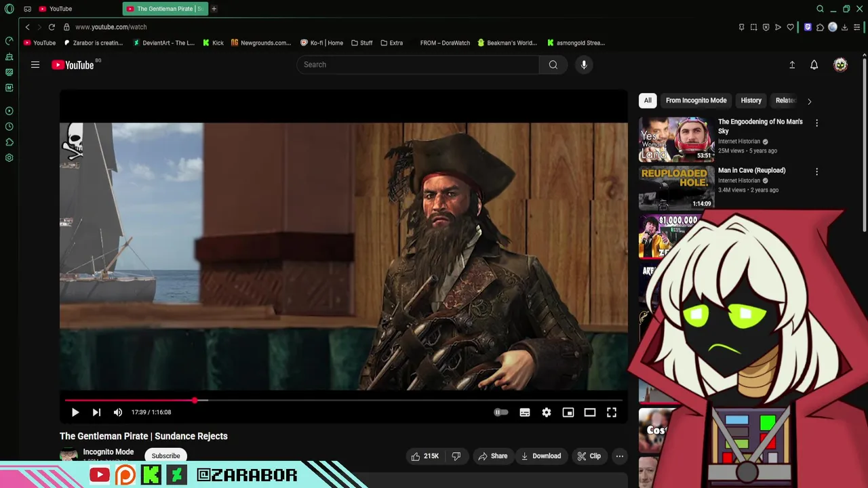Open the browser downloads icon
The height and width of the screenshot is (488, 868).
(844, 27)
